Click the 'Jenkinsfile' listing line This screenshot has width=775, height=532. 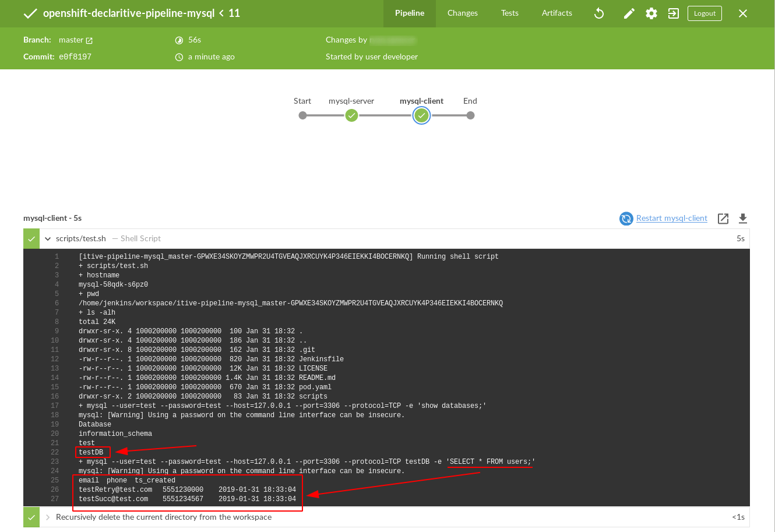click(x=212, y=359)
